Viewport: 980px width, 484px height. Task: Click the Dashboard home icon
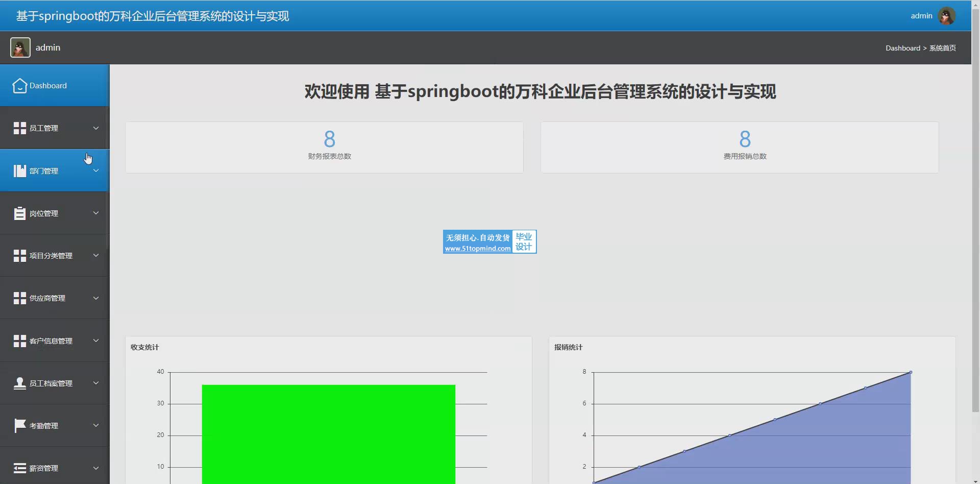(x=19, y=86)
